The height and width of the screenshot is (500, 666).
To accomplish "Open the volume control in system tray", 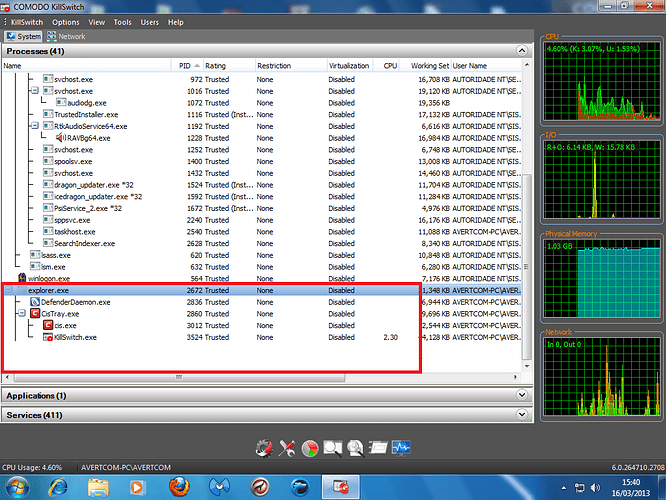I will pos(595,487).
